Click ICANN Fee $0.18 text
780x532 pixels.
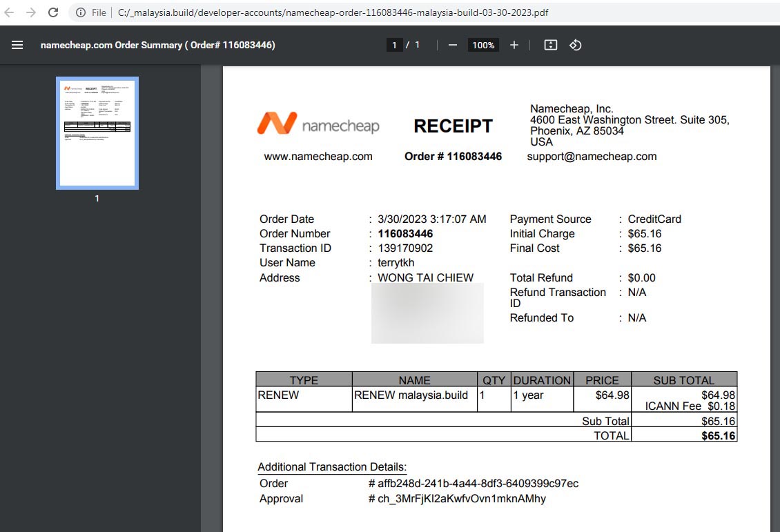pyautogui.click(x=690, y=406)
